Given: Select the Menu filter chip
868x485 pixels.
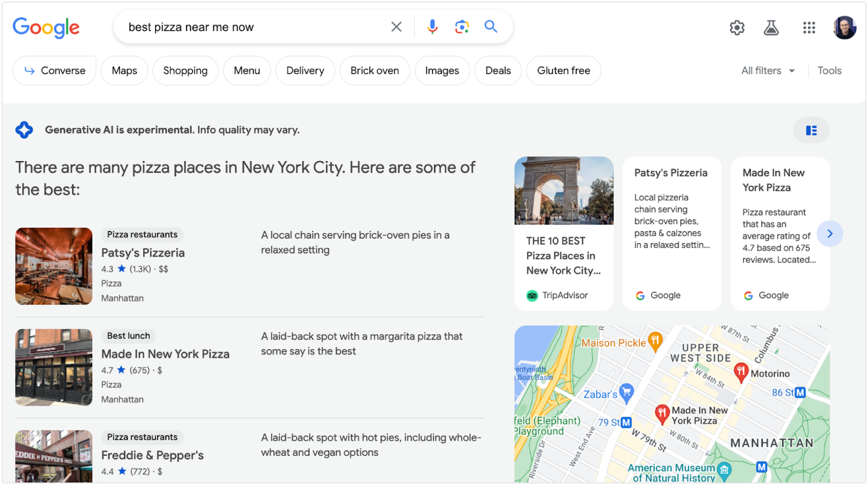Looking at the screenshot, I should click(x=247, y=71).
